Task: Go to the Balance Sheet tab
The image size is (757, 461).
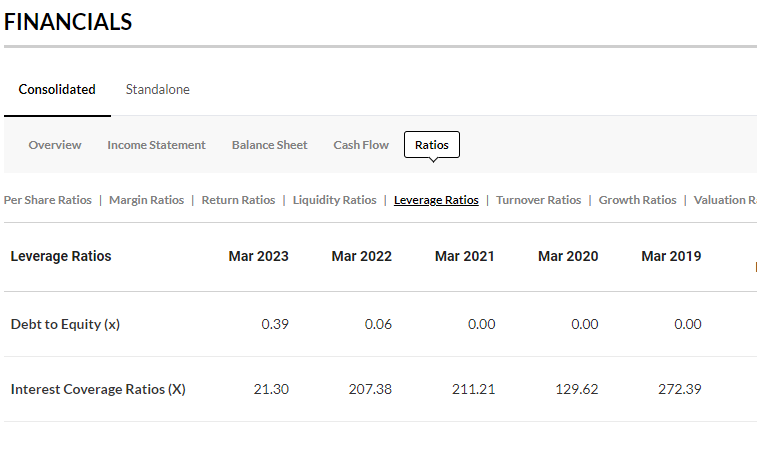Action: point(269,145)
